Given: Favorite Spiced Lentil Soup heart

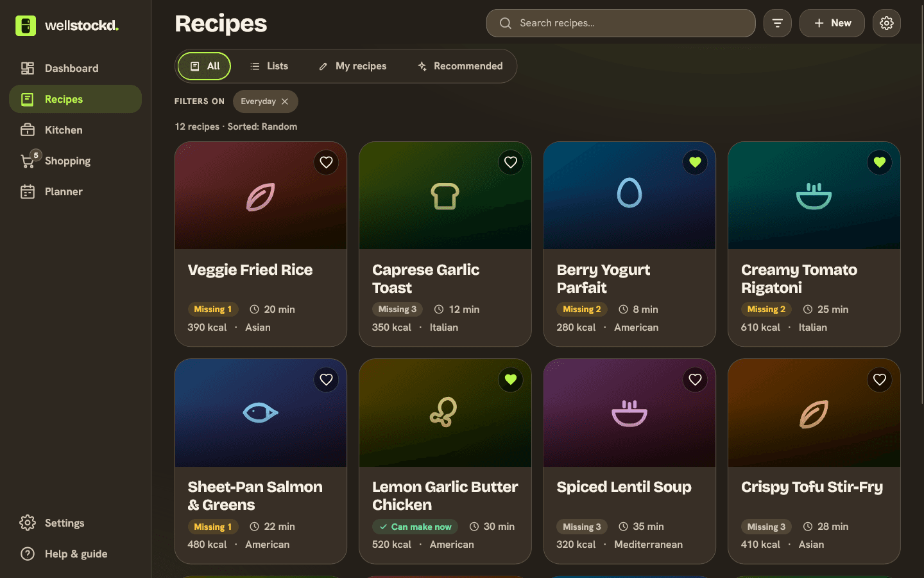Looking at the screenshot, I should pyautogui.click(x=695, y=380).
